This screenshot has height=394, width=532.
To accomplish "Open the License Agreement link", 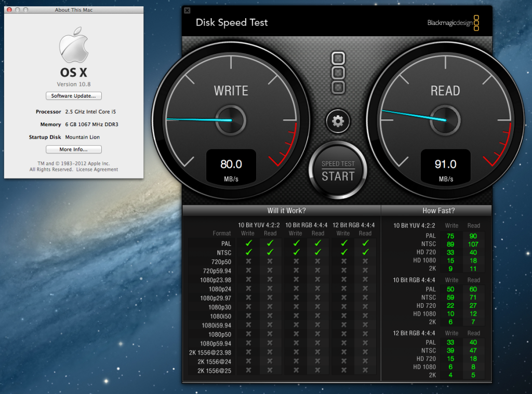I will click(x=97, y=170).
